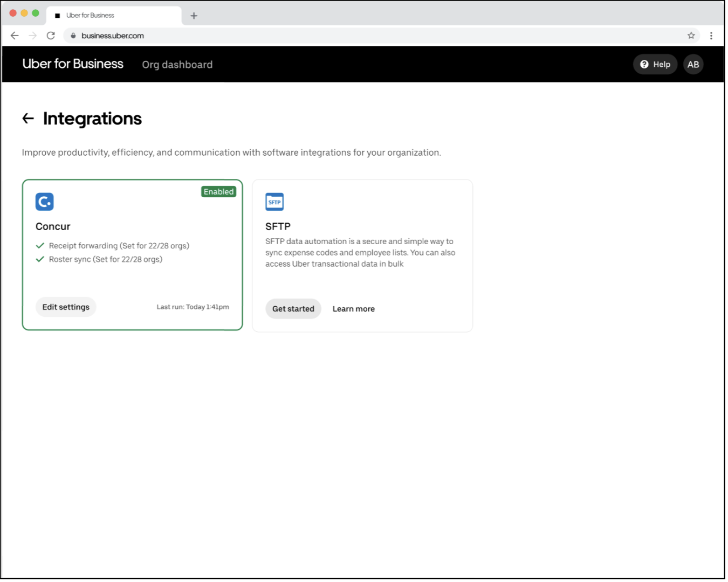Open a new browser tab
The width and height of the screenshot is (728, 582).
(x=194, y=16)
